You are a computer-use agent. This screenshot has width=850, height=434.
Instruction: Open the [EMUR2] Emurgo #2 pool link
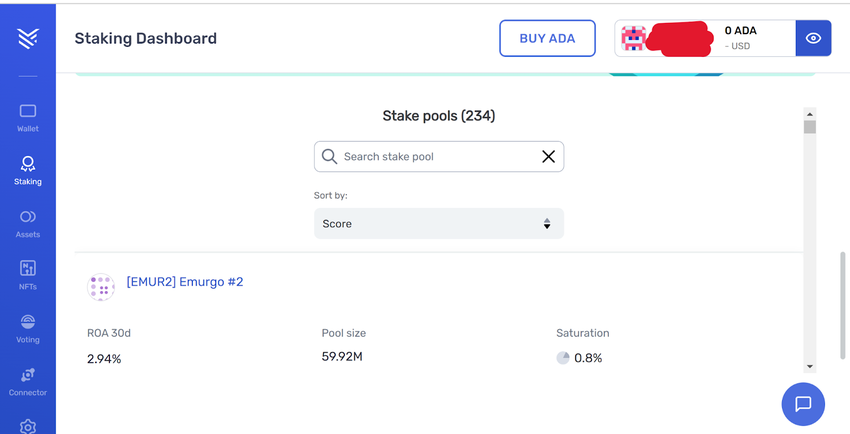[185, 282]
